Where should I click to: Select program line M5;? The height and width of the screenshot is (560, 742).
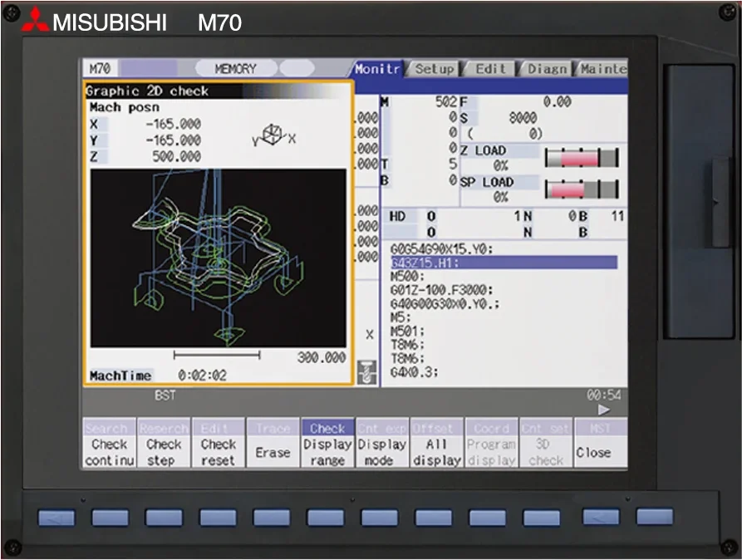(x=400, y=317)
